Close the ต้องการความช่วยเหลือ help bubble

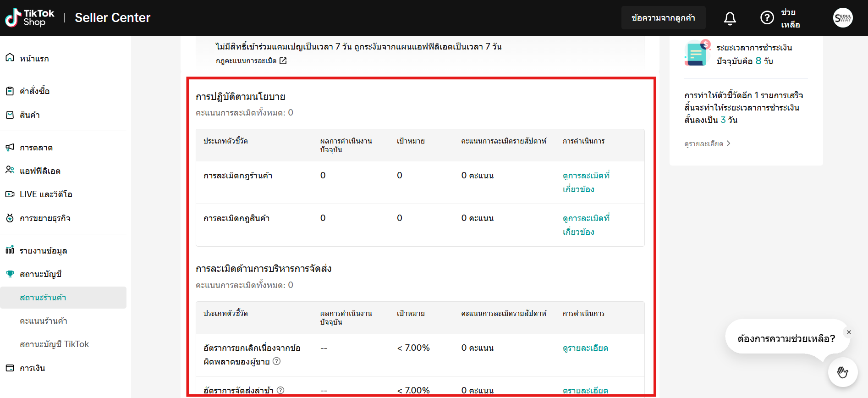pos(848,332)
